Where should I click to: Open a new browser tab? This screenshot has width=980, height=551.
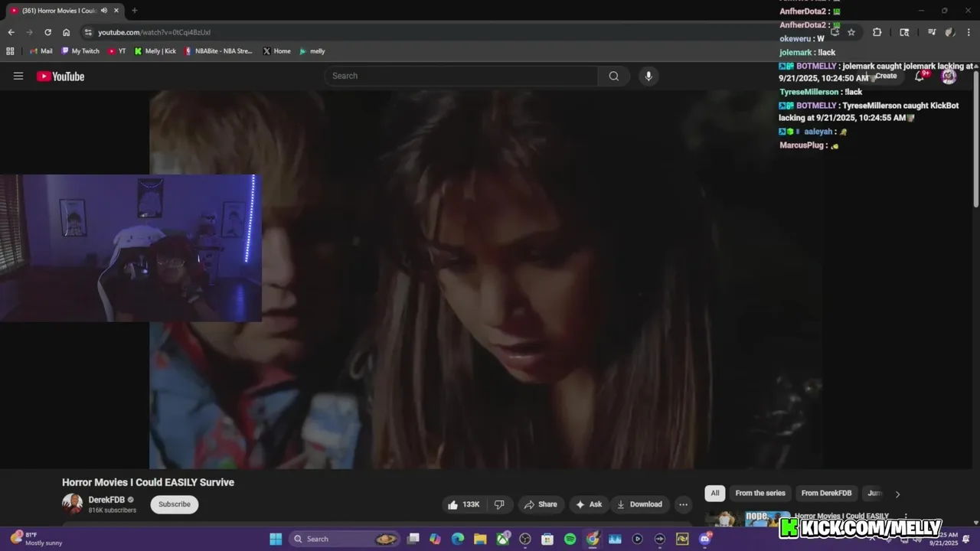[135, 11]
